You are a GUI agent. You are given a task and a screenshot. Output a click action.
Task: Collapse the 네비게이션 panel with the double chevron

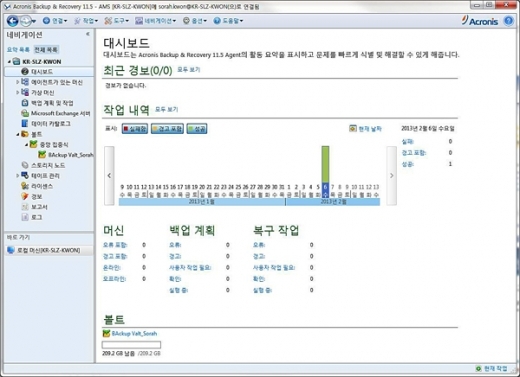(88, 34)
